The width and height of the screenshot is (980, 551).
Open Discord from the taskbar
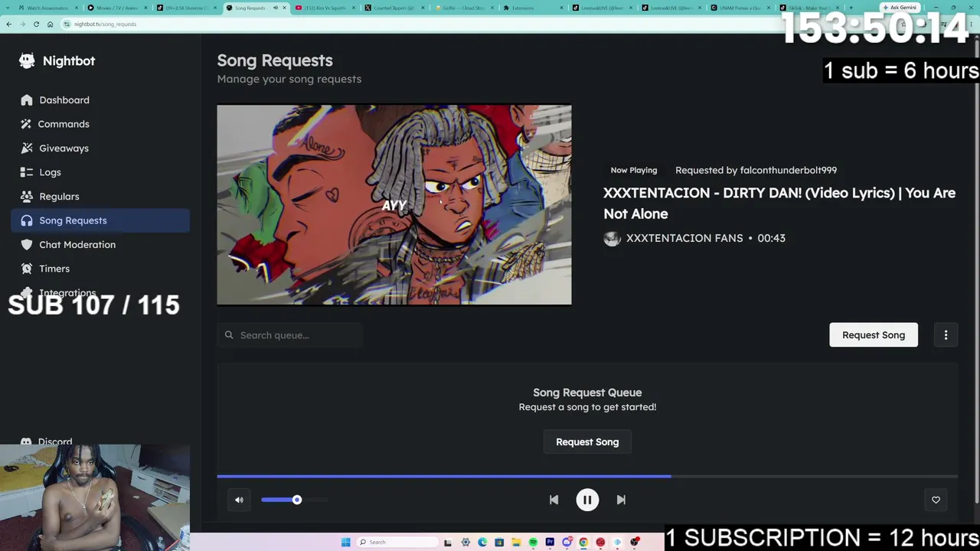tap(567, 543)
